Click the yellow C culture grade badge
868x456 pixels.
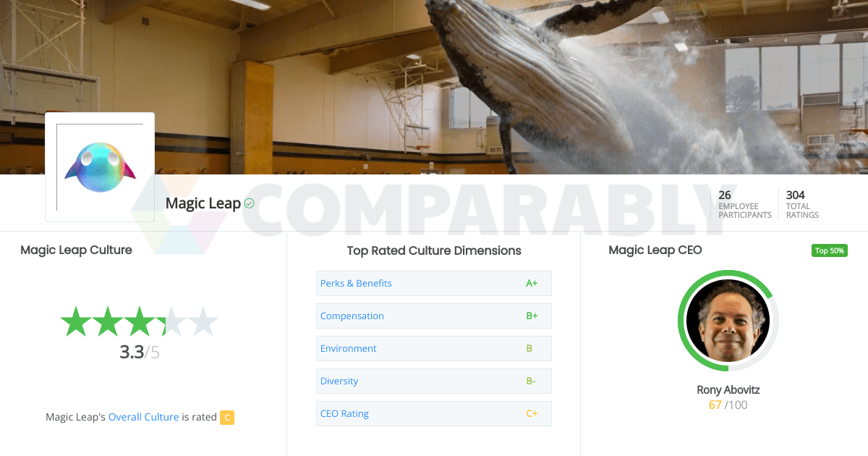point(227,417)
